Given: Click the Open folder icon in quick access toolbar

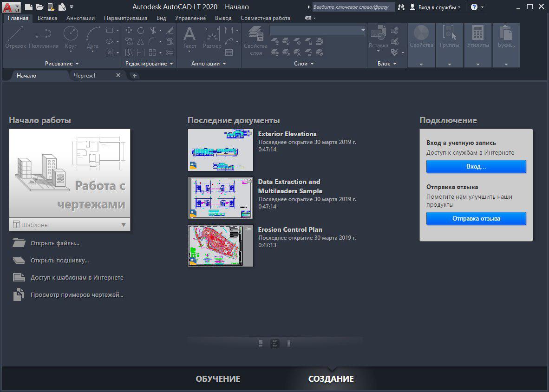Looking at the screenshot, I should 39,7.
